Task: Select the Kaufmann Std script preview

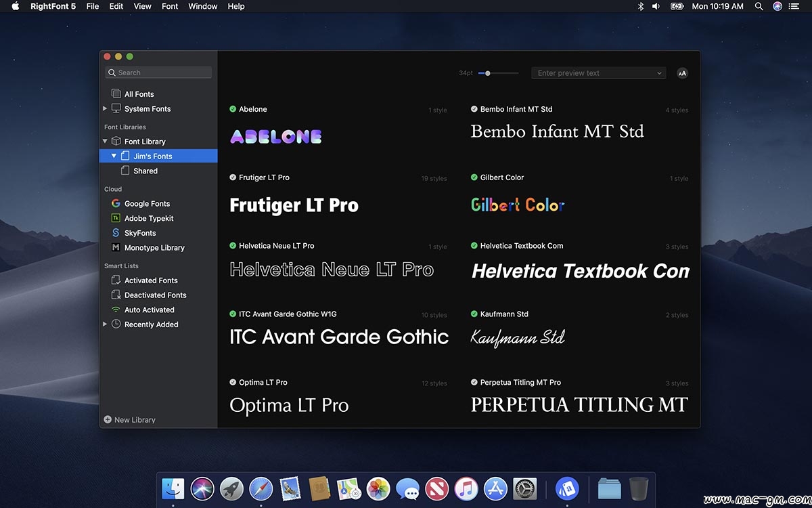Action: (518, 337)
